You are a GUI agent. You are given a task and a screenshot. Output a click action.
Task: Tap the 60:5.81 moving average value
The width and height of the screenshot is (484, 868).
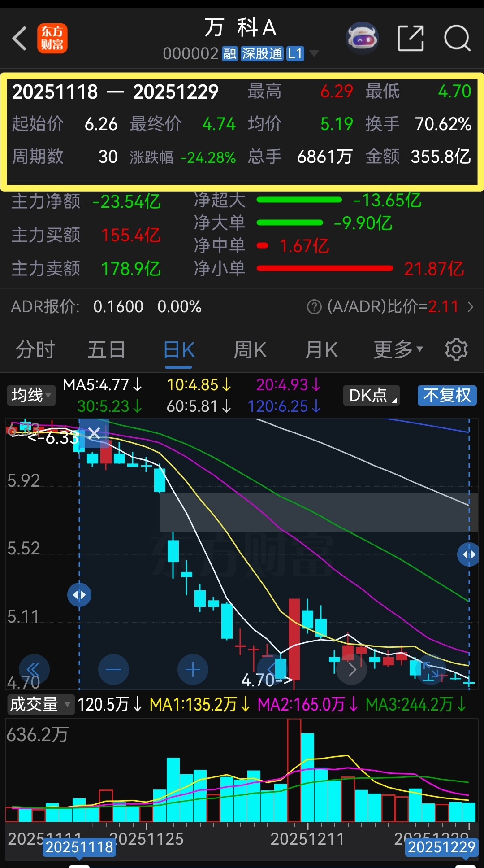(x=199, y=406)
